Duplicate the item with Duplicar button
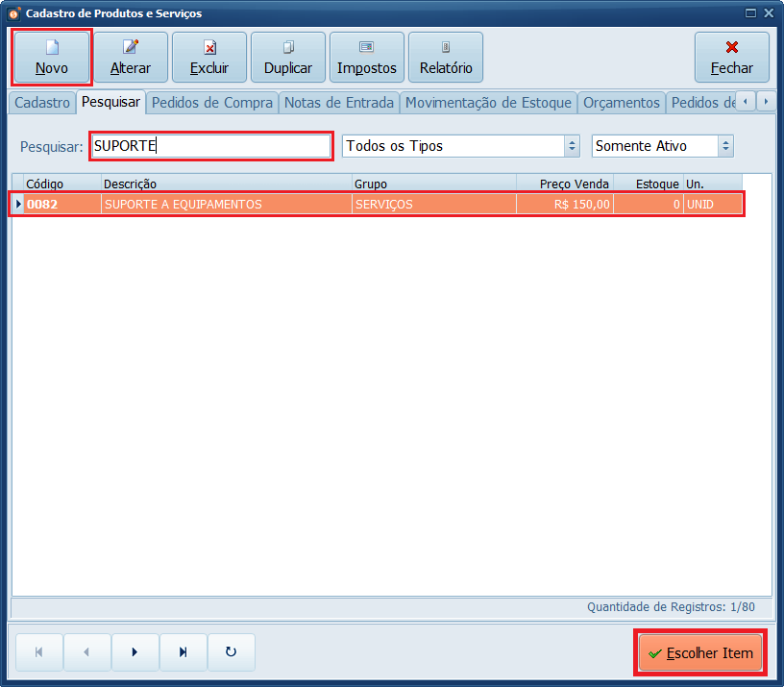The width and height of the screenshot is (784, 687). click(288, 58)
